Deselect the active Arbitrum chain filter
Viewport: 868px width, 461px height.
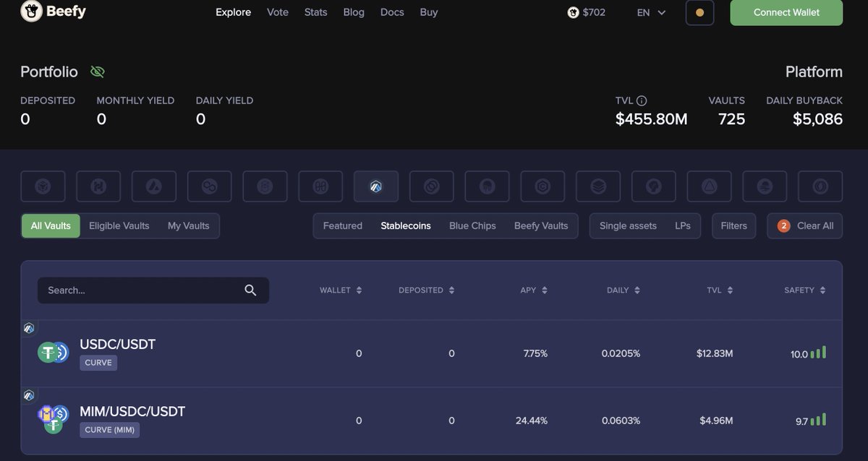click(376, 186)
